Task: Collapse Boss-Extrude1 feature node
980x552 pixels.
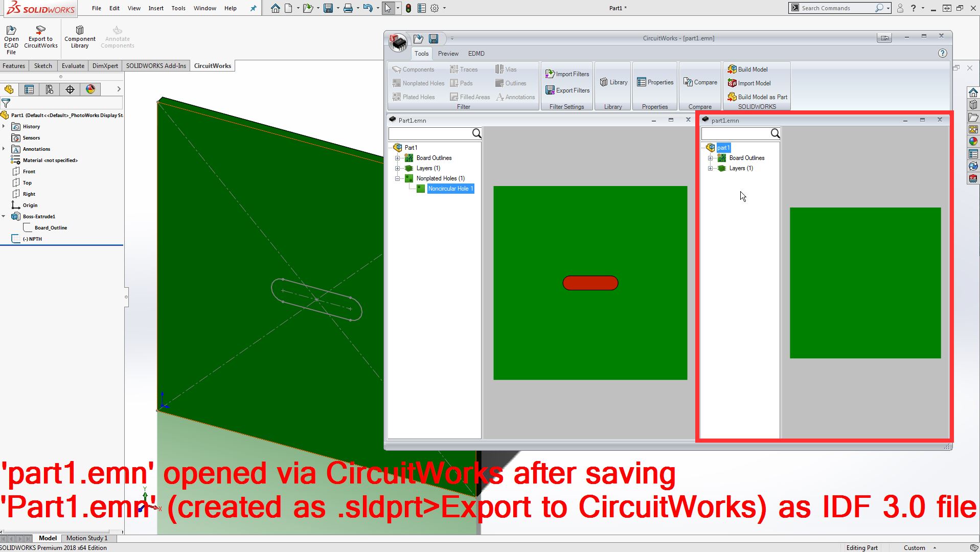Action: (x=4, y=216)
